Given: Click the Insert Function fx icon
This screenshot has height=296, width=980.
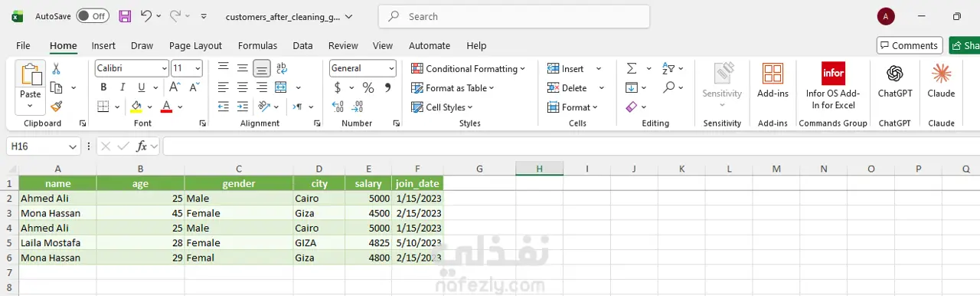Looking at the screenshot, I should (x=142, y=146).
